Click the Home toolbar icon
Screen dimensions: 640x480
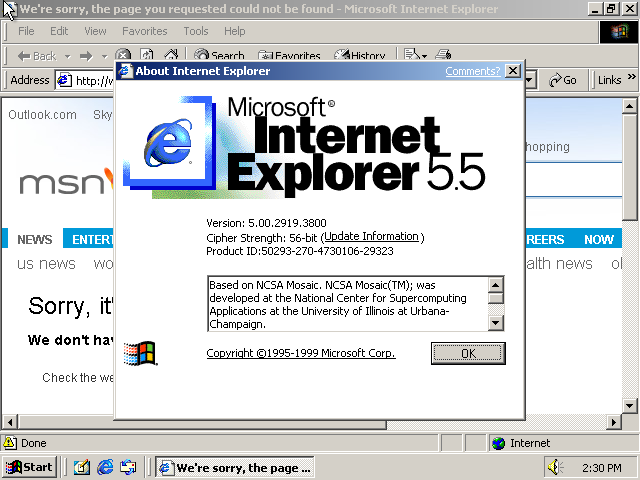pos(171,55)
